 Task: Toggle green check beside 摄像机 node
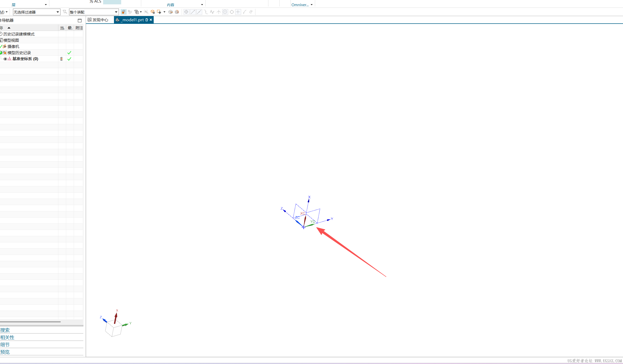(1, 46)
